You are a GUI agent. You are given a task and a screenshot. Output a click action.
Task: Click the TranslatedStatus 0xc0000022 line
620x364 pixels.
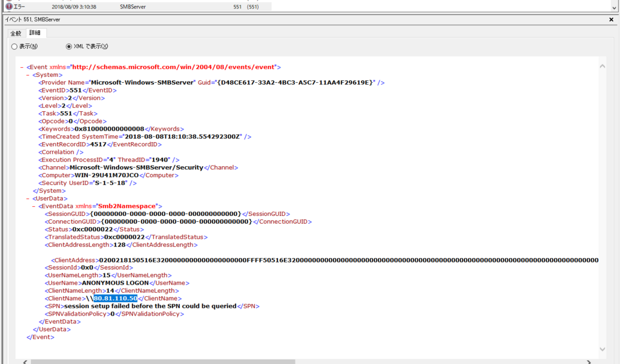click(126, 237)
